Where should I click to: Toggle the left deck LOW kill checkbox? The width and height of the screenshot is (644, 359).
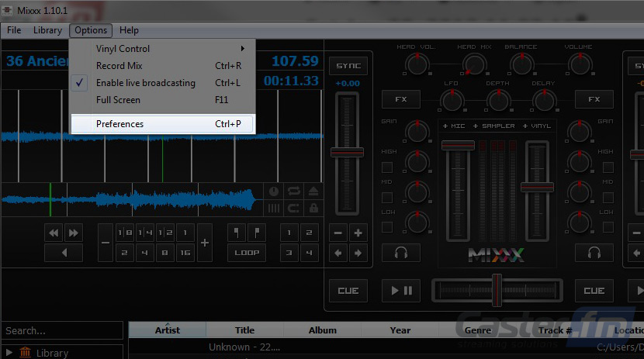click(x=387, y=227)
